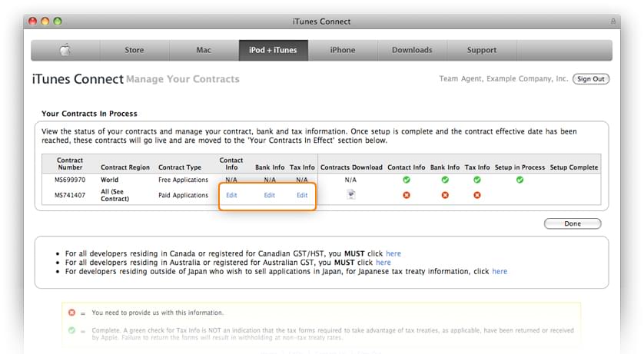
Task: Click green Bank Info check for MS699970
Action: (445, 180)
